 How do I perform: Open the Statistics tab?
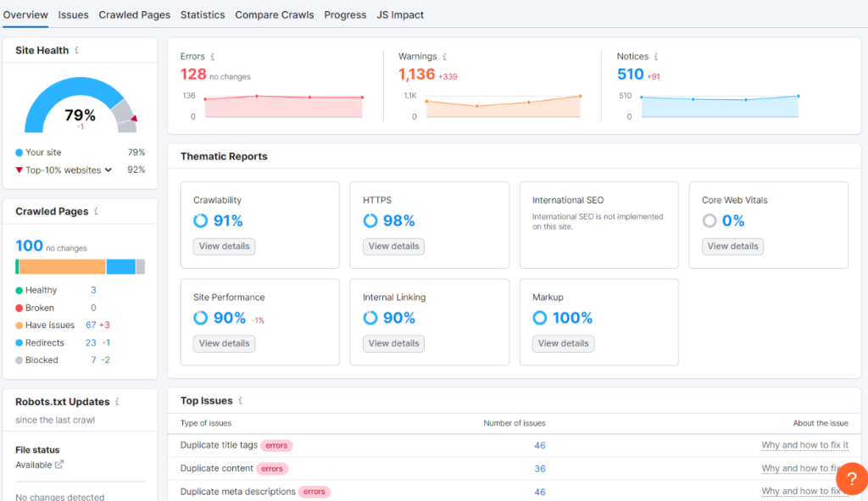[203, 14]
